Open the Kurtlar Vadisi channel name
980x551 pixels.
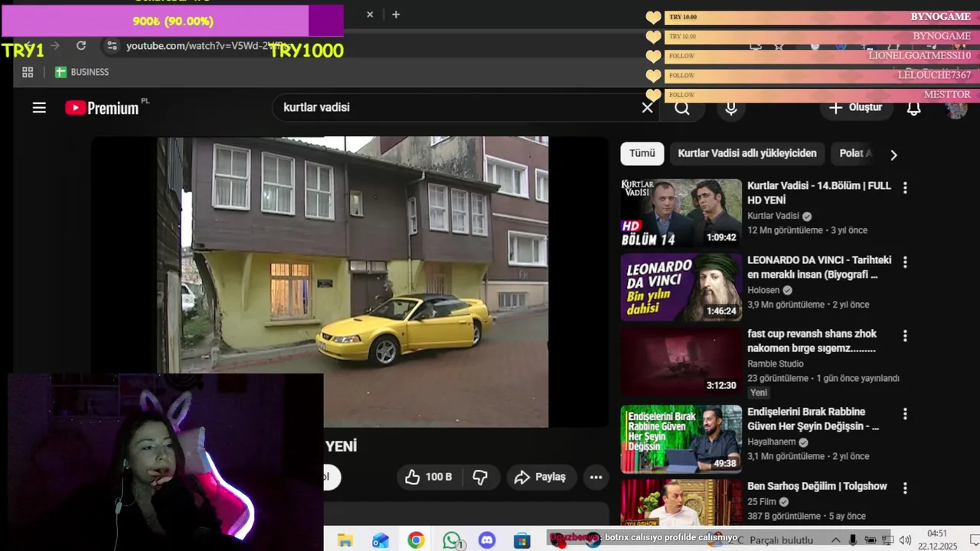(773, 216)
